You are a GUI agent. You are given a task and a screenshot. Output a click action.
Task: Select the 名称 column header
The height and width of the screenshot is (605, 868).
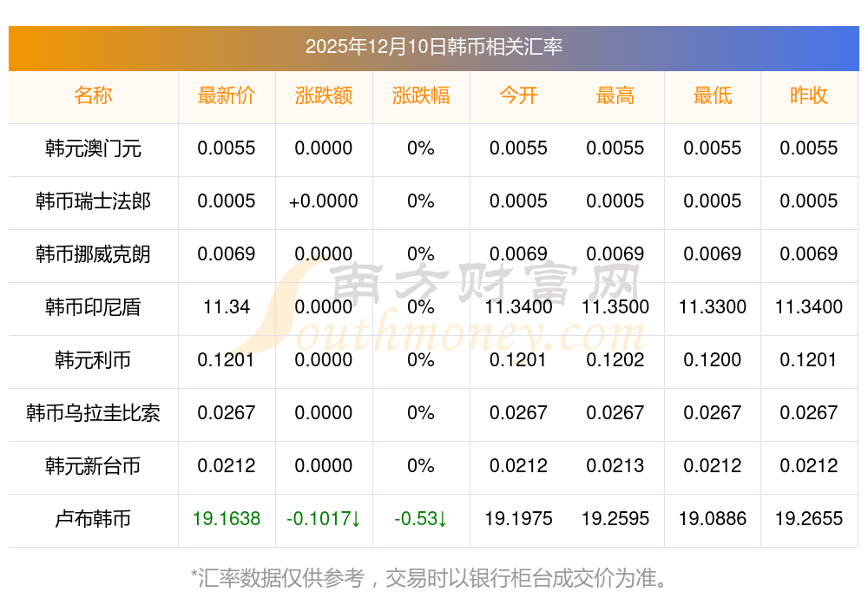click(x=93, y=95)
